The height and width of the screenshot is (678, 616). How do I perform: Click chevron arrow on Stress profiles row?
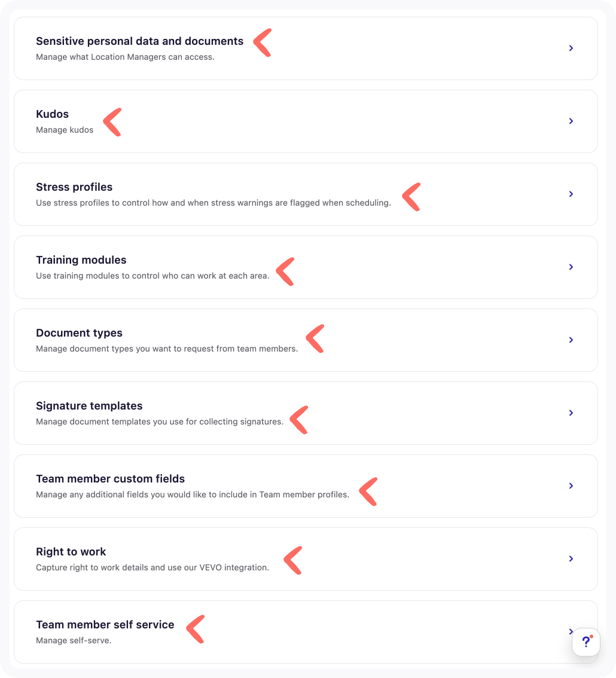pyautogui.click(x=571, y=194)
